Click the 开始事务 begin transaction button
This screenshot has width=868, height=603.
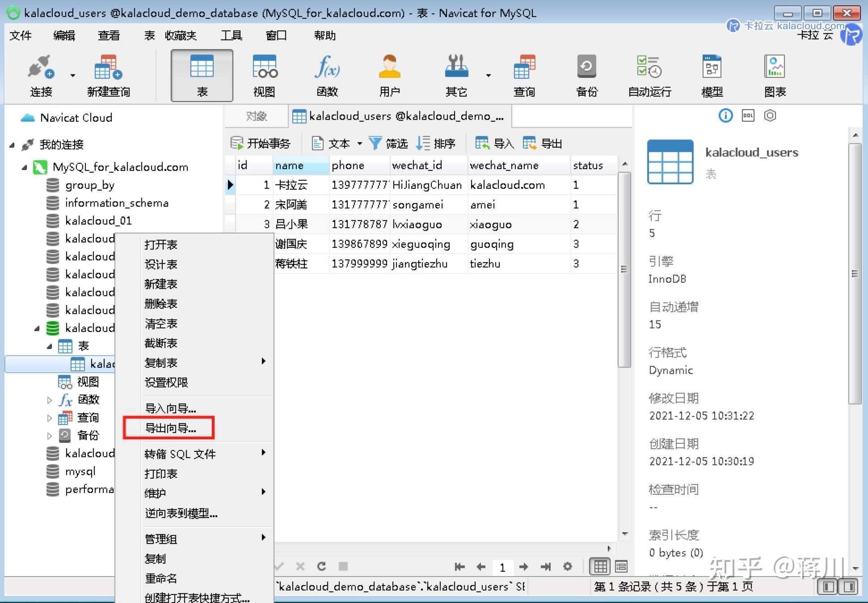[x=261, y=143]
